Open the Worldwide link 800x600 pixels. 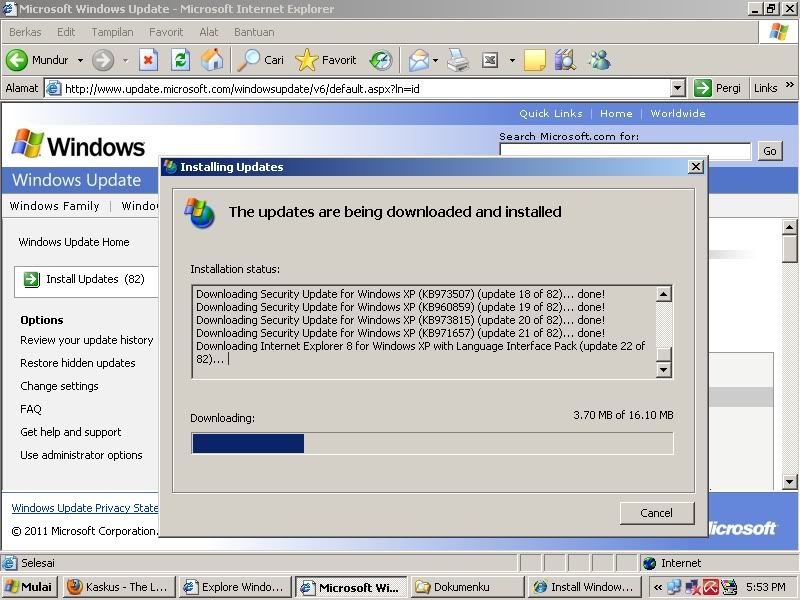(x=678, y=113)
